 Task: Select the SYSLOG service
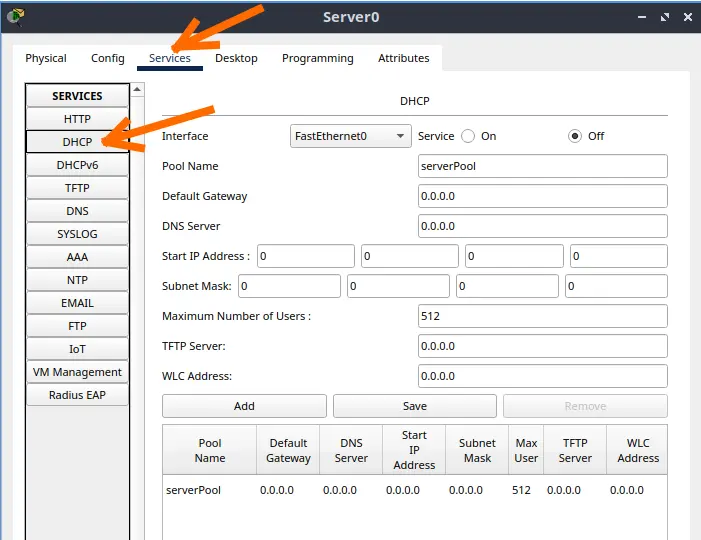[77, 234]
